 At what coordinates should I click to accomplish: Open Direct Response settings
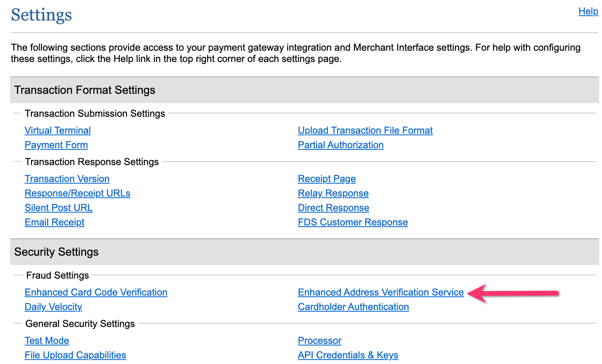tap(333, 208)
